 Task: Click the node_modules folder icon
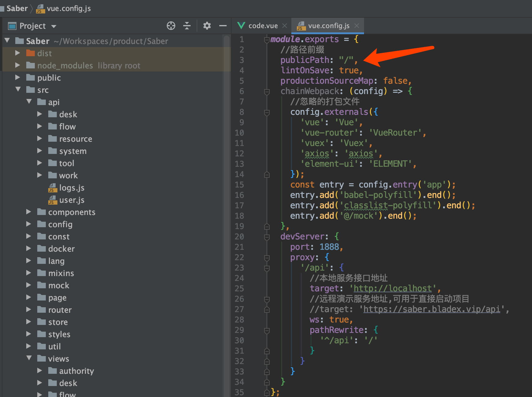coord(31,65)
